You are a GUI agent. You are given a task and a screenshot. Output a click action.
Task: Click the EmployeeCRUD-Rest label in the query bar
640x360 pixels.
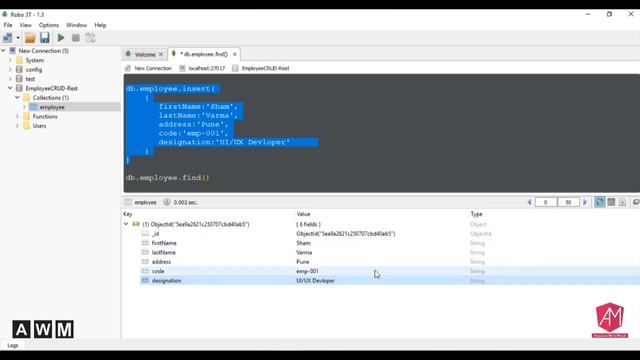coord(265,68)
